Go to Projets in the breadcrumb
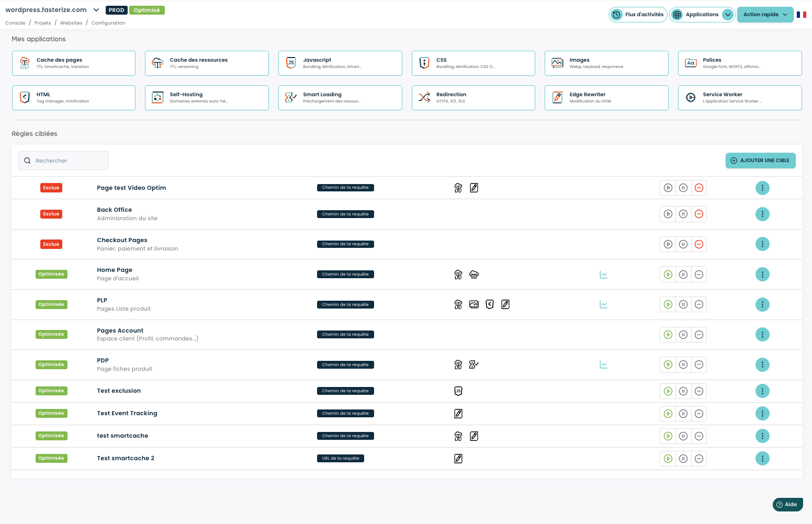This screenshot has width=812, height=524. 43,23
